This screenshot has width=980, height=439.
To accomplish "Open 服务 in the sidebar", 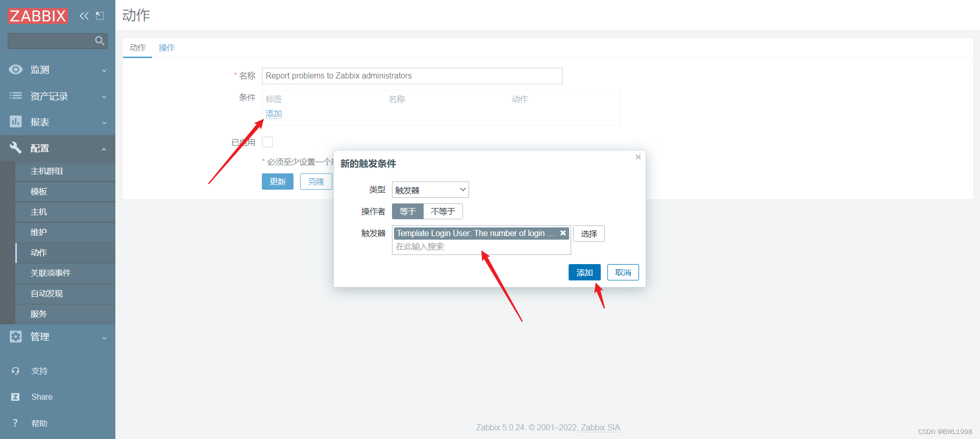I will 65,314.
